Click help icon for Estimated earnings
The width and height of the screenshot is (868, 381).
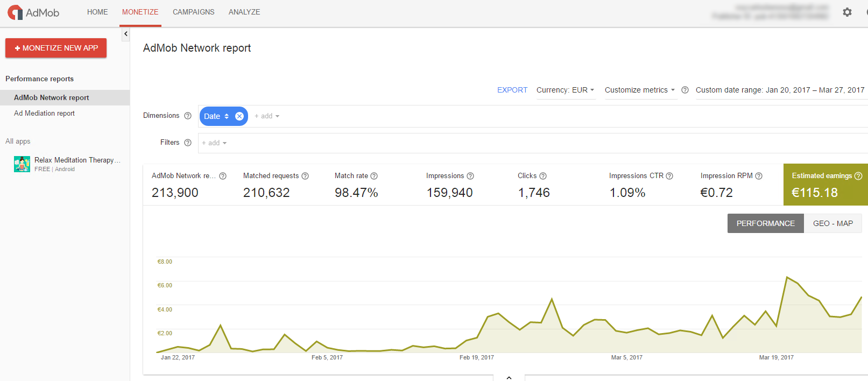click(858, 176)
